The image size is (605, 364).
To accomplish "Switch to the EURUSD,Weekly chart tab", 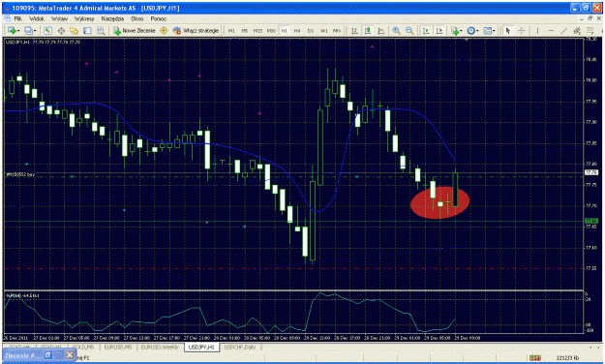I will (x=160, y=347).
